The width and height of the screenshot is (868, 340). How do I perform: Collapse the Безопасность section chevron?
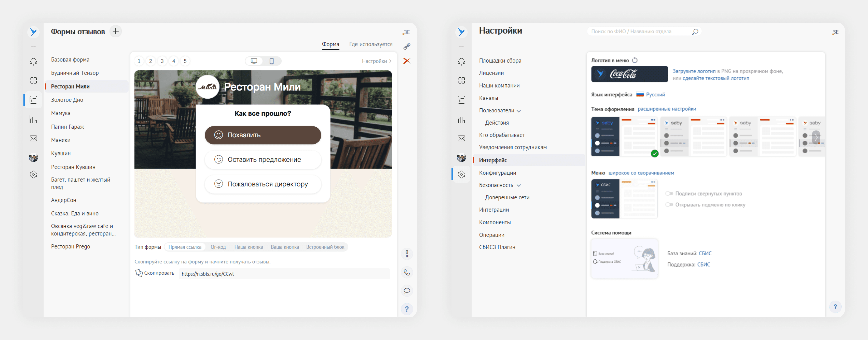[519, 186]
